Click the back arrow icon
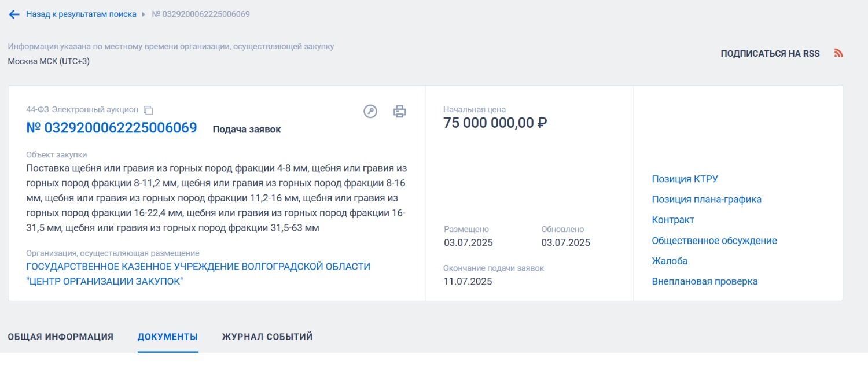The height and width of the screenshot is (365, 868). (14, 14)
